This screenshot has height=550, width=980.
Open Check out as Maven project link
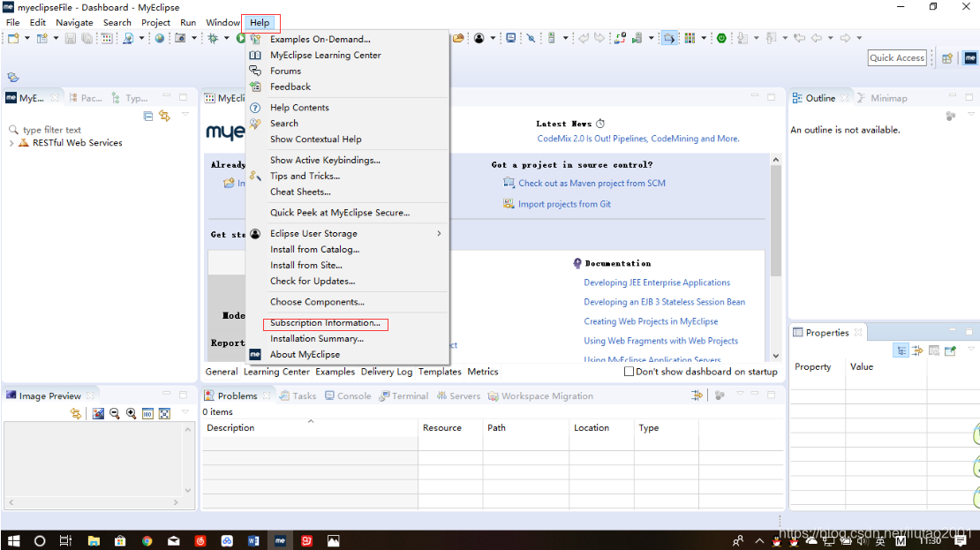(592, 183)
